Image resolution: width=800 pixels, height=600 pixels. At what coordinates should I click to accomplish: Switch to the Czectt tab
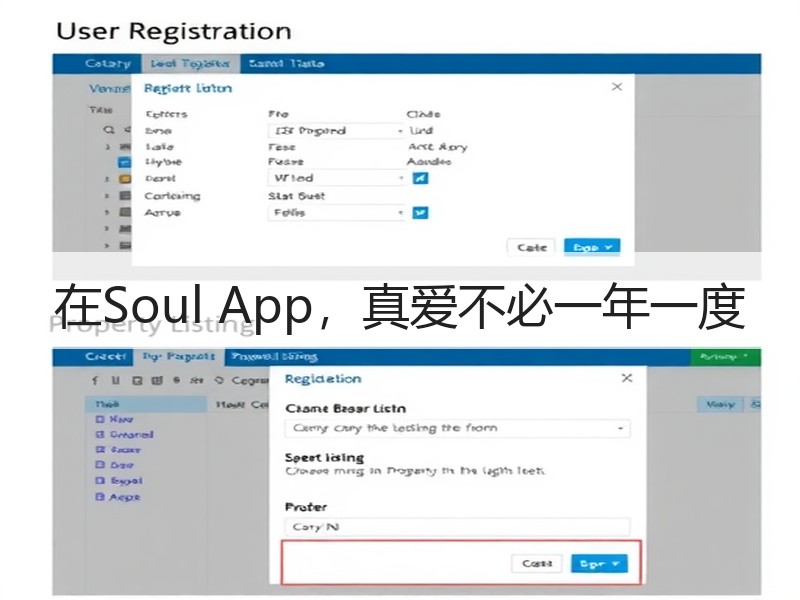pos(105,357)
